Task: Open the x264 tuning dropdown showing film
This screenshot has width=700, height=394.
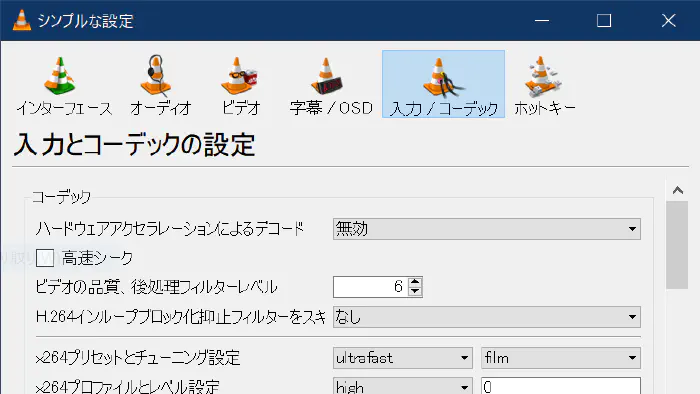Action: [x=561, y=358]
